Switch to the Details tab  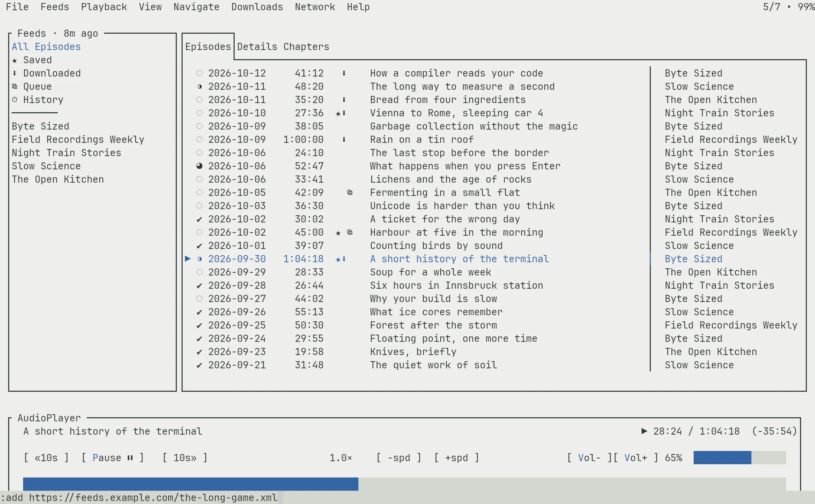click(x=257, y=47)
